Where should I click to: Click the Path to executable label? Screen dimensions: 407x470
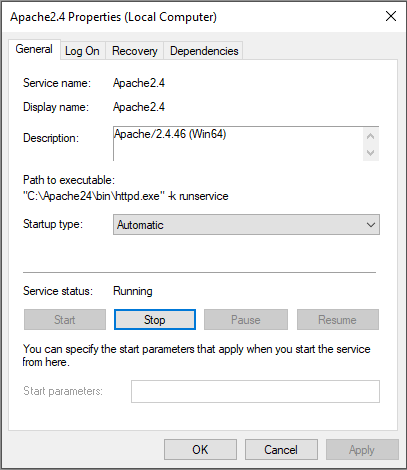pyautogui.click(x=69, y=180)
